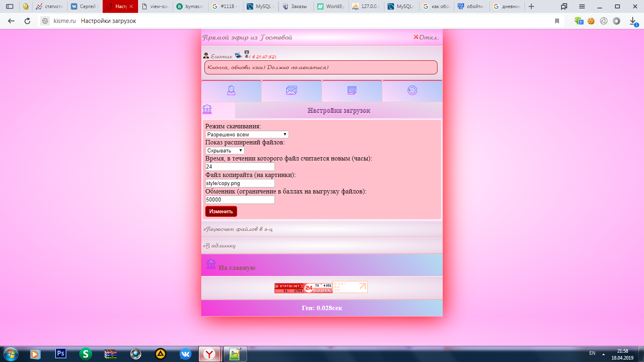
Task: Go back via В админку link
Action: [220, 246]
